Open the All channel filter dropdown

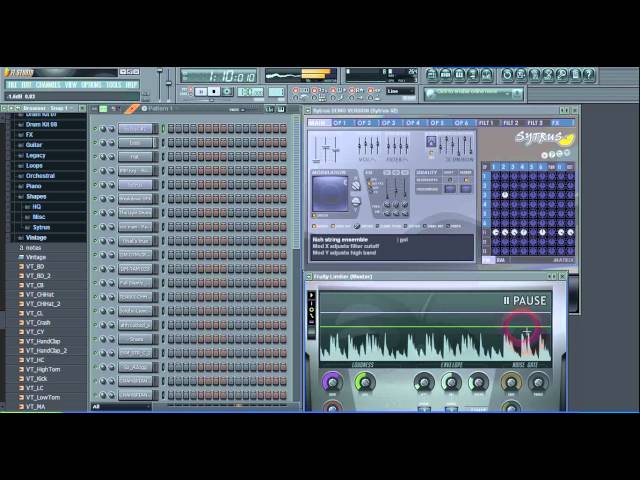coord(122,407)
